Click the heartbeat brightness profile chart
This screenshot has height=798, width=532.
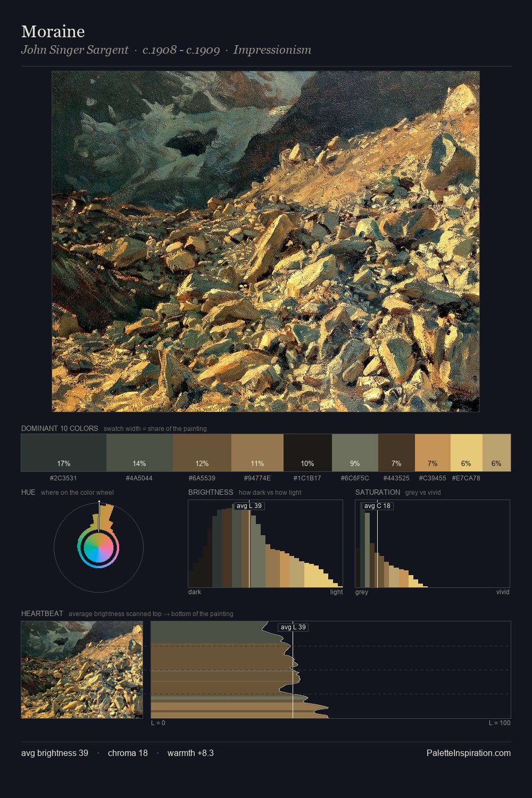point(331,670)
